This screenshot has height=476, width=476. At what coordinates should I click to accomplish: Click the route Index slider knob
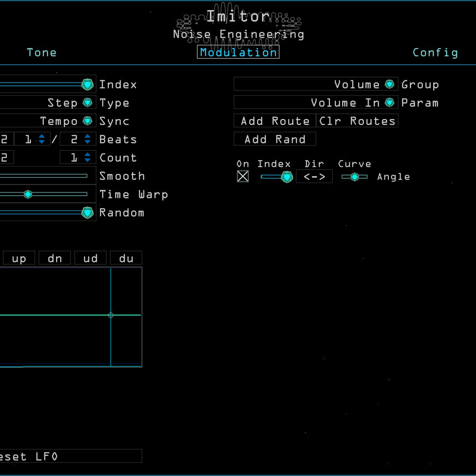click(x=287, y=177)
